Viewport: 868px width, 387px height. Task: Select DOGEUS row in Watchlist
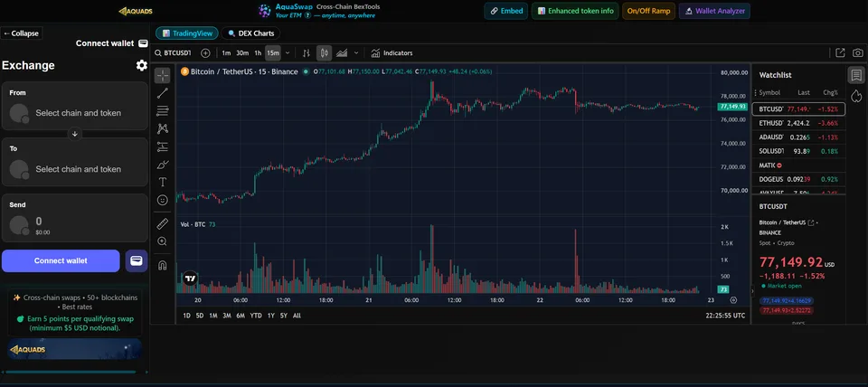tap(798, 179)
